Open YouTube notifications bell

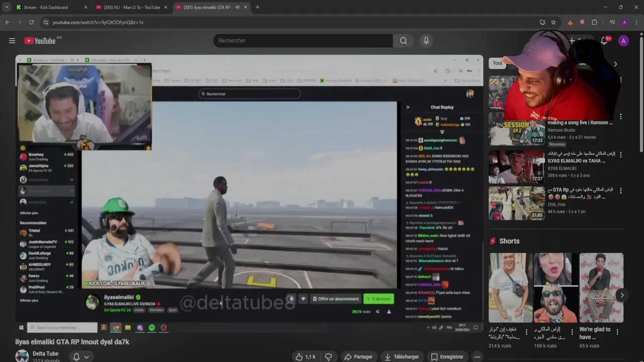(604, 41)
